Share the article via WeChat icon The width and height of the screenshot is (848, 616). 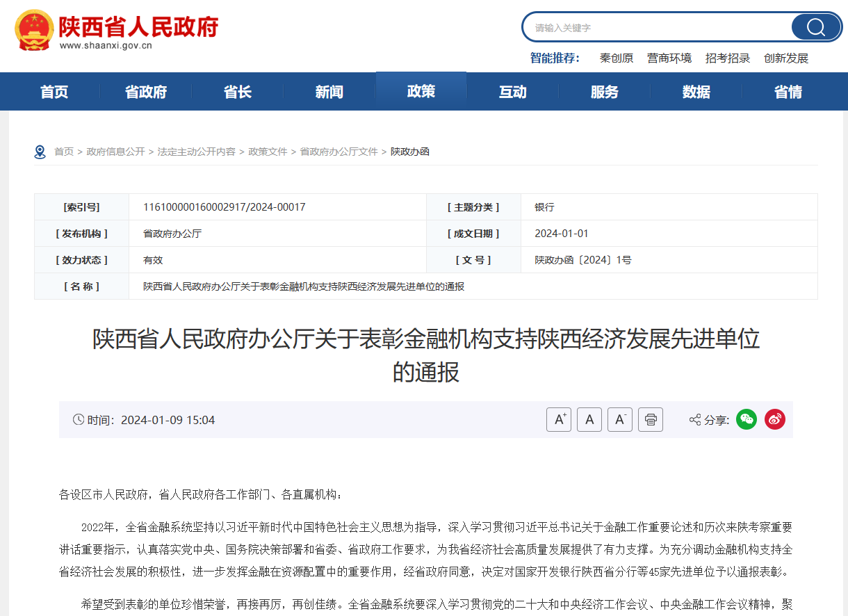click(746, 419)
